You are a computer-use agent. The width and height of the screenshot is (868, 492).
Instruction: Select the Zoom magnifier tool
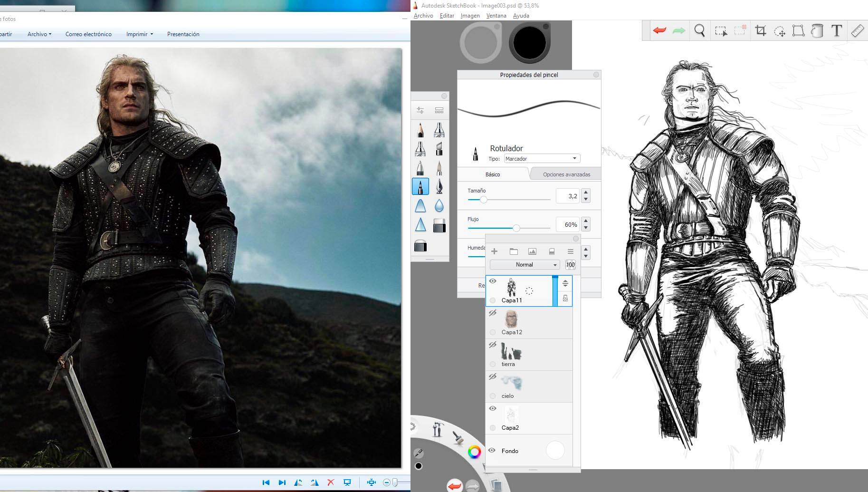pyautogui.click(x=699, y=31)
